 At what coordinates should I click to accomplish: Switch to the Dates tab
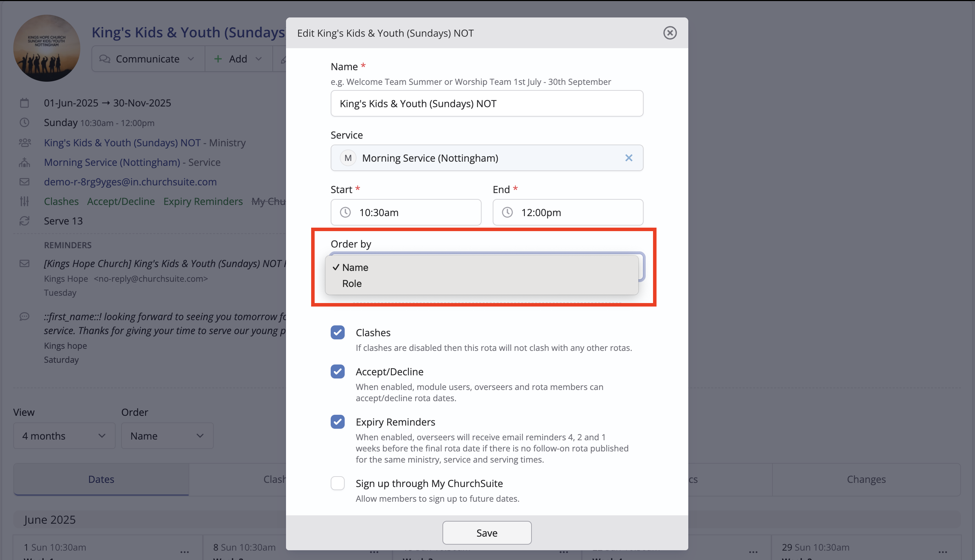(101, 479)
